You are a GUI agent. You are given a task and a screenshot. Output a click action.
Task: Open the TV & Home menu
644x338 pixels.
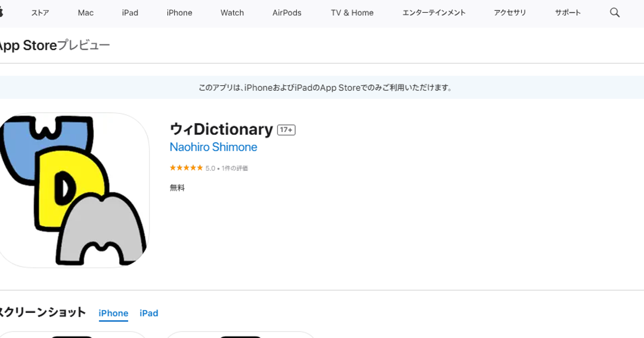[x=352, y=13]
